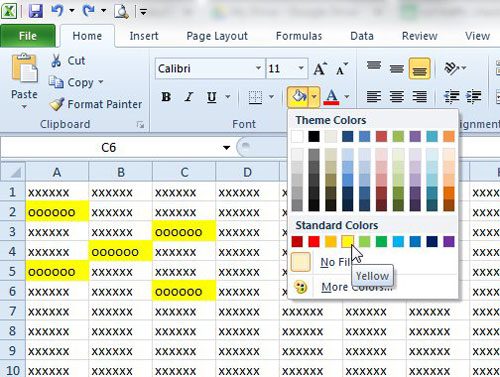Toggle Italic formatting
Viewport: 500px width, 377px height.
pos(189,97)
